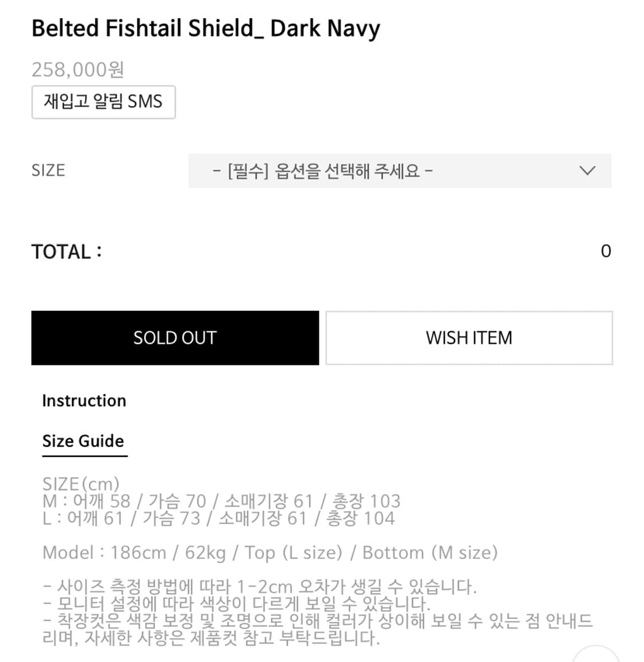The height and width of the screenshot is (662, 644).
Task: Open the SIZE option dropdown
Action: pyautogui.click(x=399, y=171)
